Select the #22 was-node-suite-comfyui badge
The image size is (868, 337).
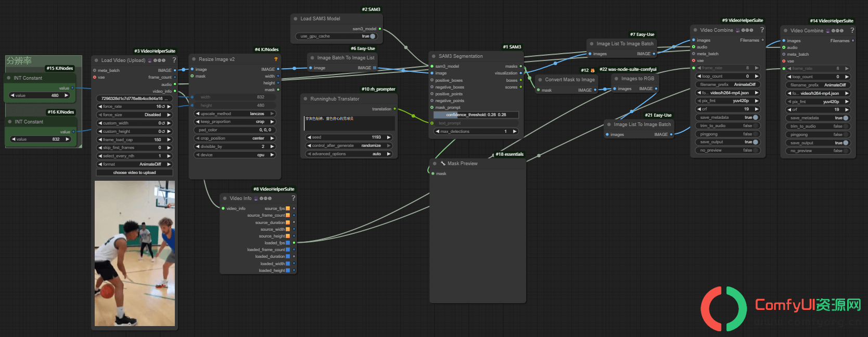628,69
